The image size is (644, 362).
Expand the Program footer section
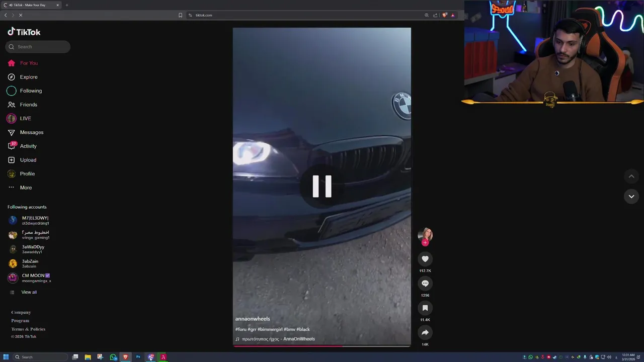(x=20, y=321)
